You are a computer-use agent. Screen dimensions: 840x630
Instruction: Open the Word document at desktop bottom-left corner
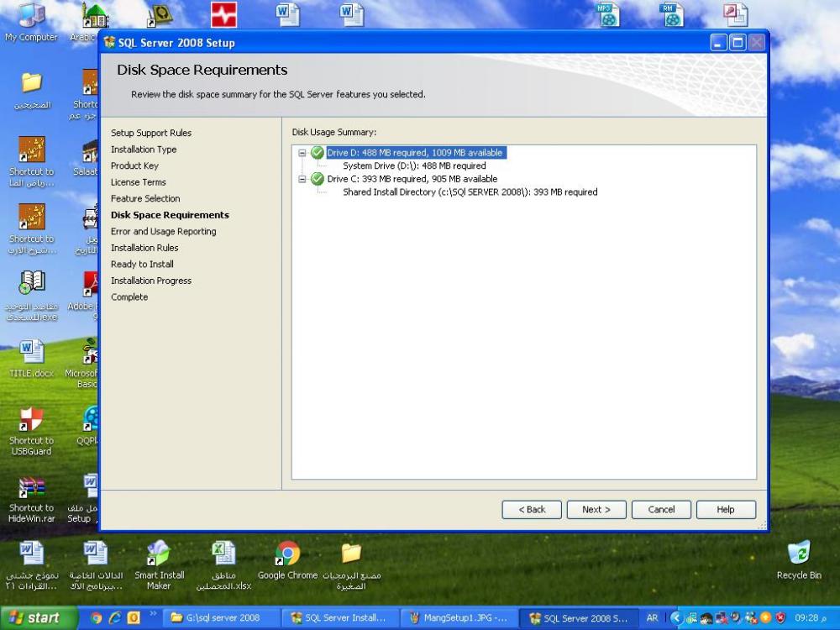coord(32,565)
